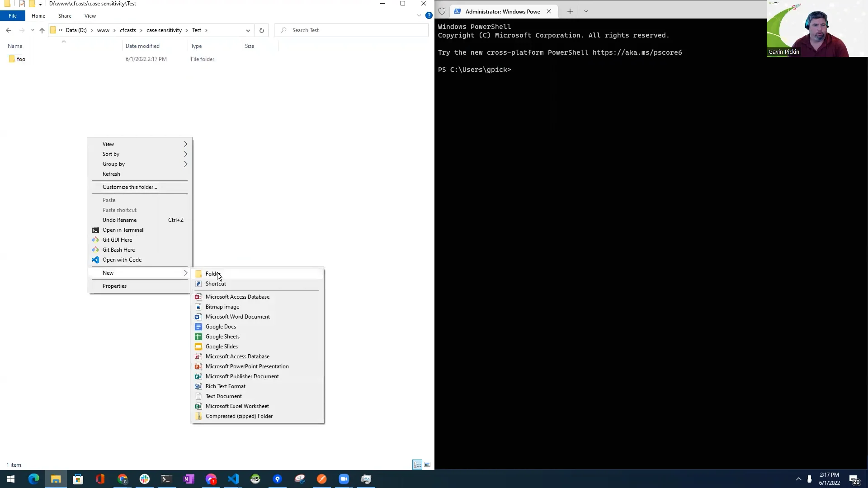Open address bar history dropdown

(x=248, y=30)
